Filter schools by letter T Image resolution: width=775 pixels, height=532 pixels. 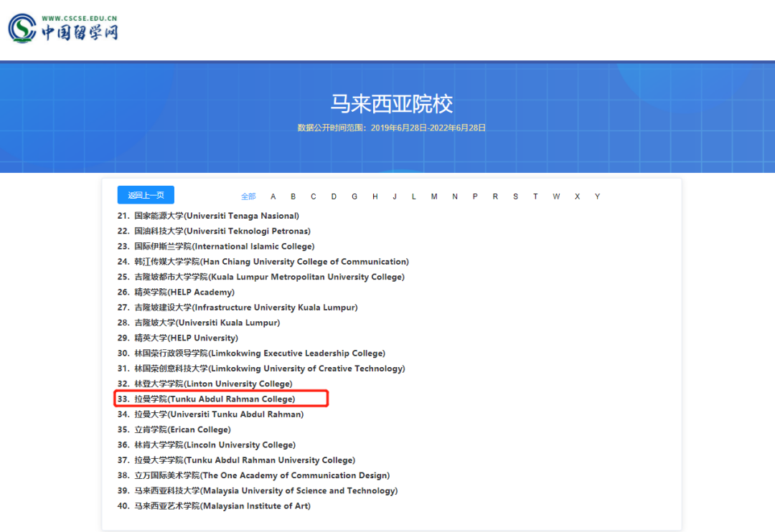pyautogui.click(x=535, y=196)
